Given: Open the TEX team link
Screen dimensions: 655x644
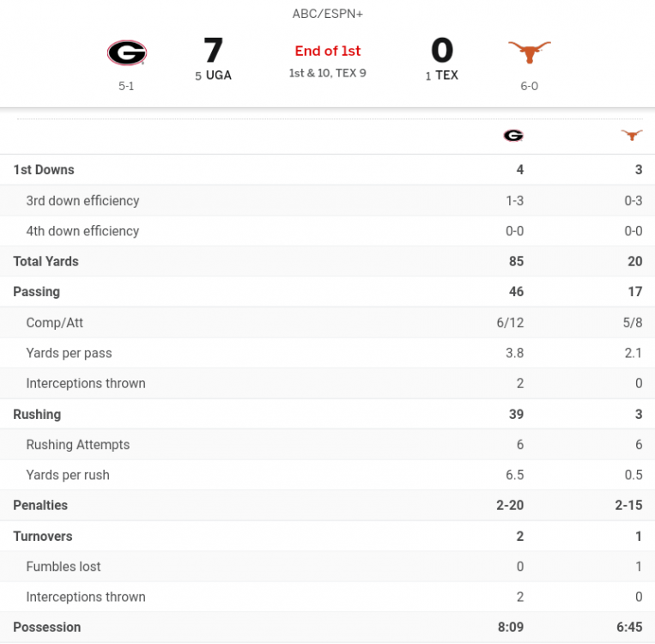Looking at the screenshot, I should [446, 76].
